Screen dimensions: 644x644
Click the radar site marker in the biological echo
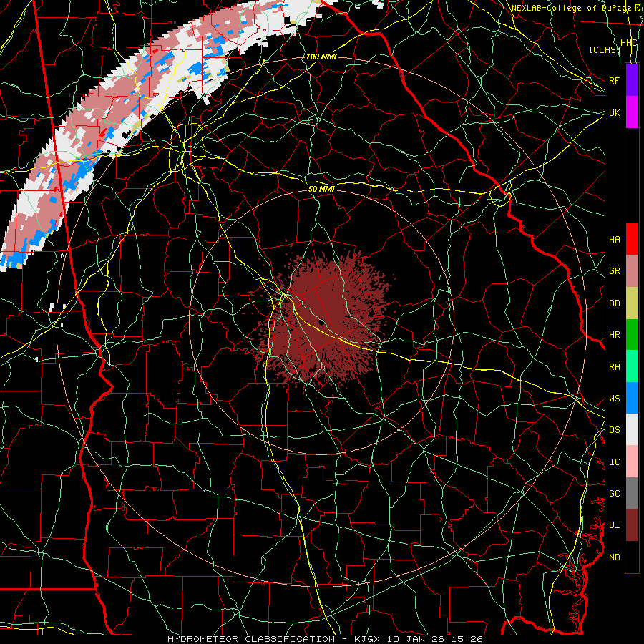(x=323, y=322)
